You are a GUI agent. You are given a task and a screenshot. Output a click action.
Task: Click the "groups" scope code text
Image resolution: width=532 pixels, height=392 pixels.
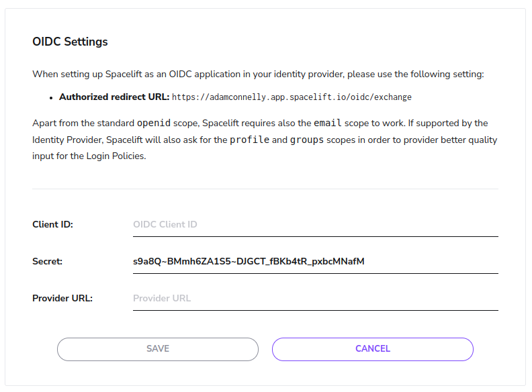[306, 140]
